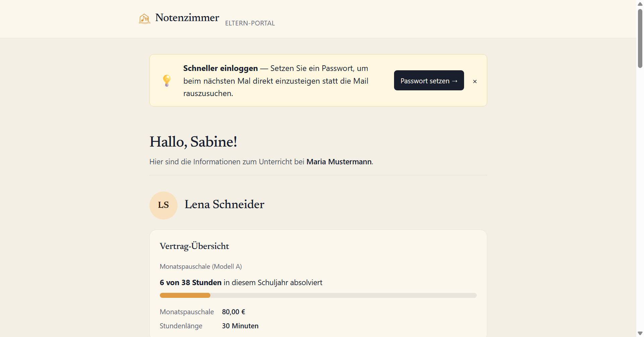Image resolution: width=644 pixels, height=337 pixels.
Task: Click the Eltern-Portal label in header
Action: (250, 23)
